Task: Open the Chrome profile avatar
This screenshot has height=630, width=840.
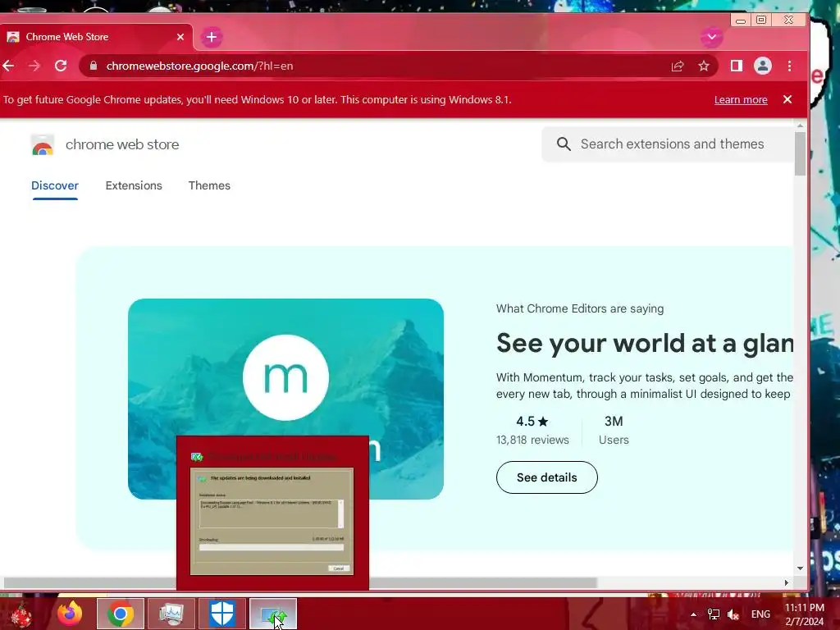Action: [x=763, y=66]
